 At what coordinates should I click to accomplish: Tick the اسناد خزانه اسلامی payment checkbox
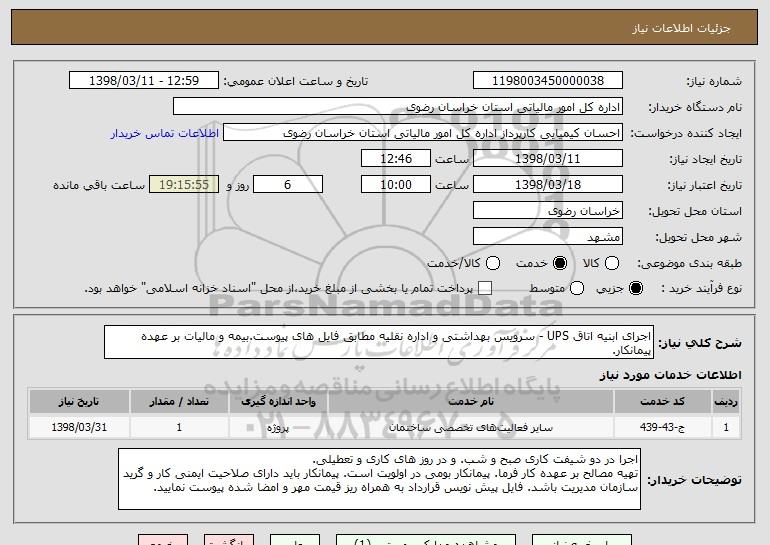pos(485,288)
